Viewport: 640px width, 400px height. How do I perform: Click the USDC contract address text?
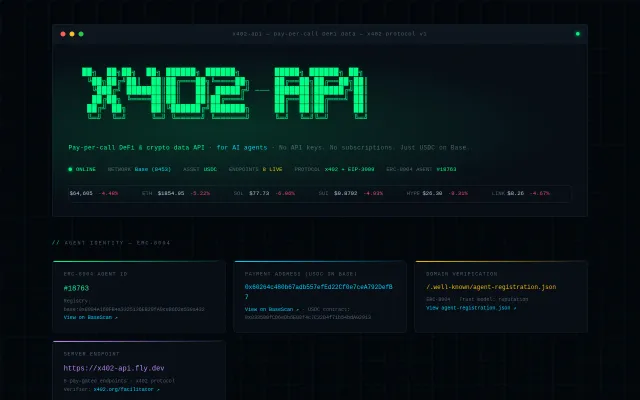pyautogui.click(x=308, y=317)
